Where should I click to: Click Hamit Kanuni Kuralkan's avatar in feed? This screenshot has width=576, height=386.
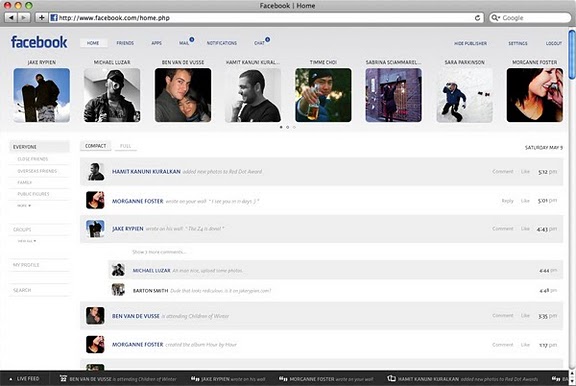point(96,172)
